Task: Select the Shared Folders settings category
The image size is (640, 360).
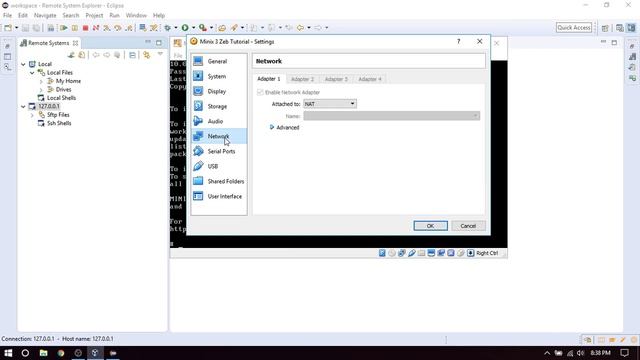Action: 219,181
